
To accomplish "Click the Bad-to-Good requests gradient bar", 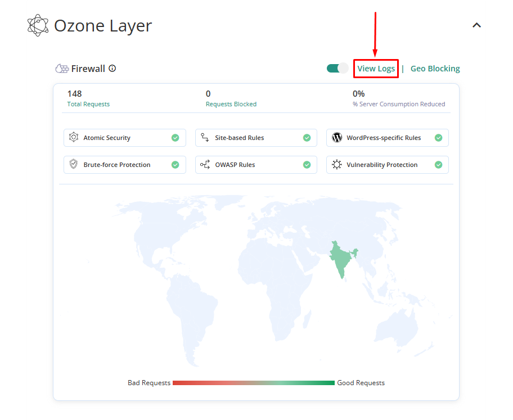I will point(254,383).
